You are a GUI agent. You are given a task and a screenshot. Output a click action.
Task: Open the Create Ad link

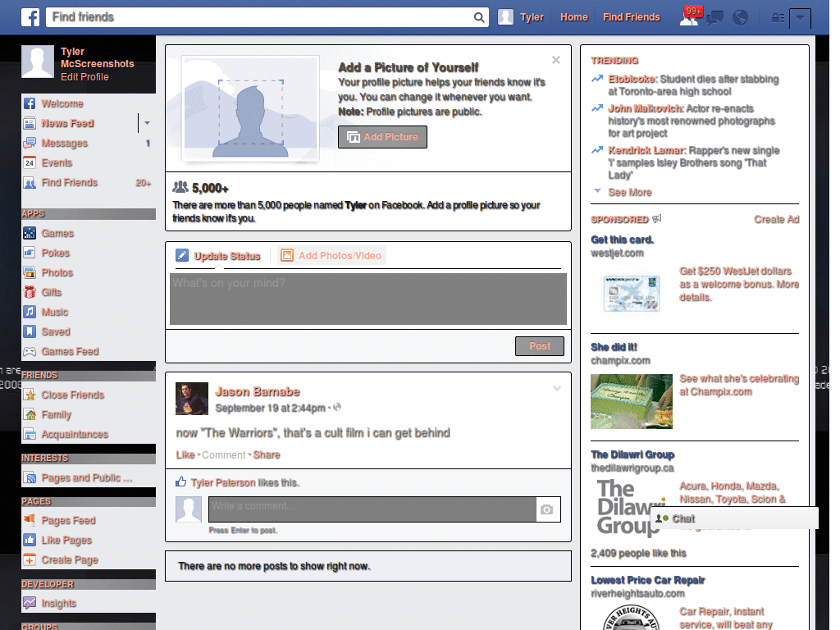click(x=776, y=220)
